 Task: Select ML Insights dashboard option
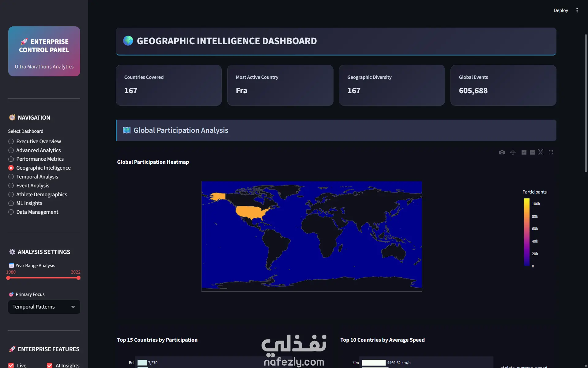pyautogui.click(x=11, y=203)
